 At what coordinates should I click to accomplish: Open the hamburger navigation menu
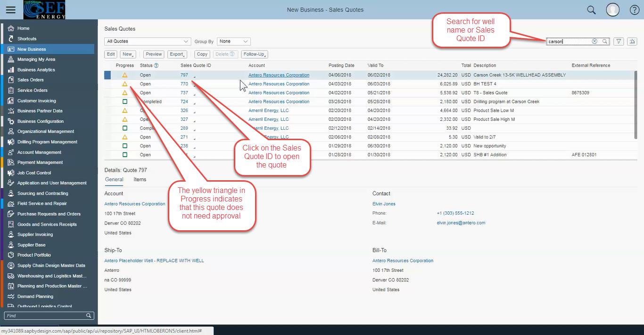coord(10,9)
